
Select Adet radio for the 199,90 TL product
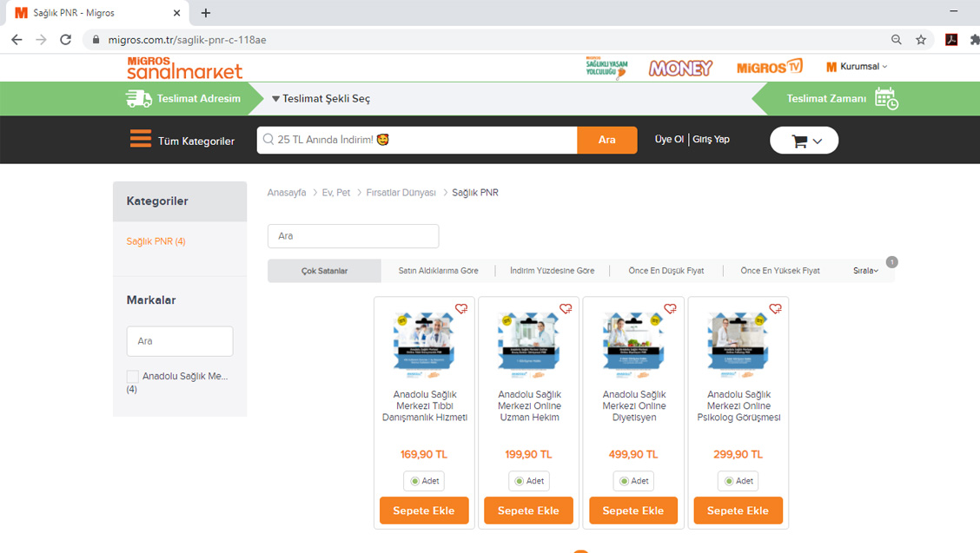pos(520,481)
